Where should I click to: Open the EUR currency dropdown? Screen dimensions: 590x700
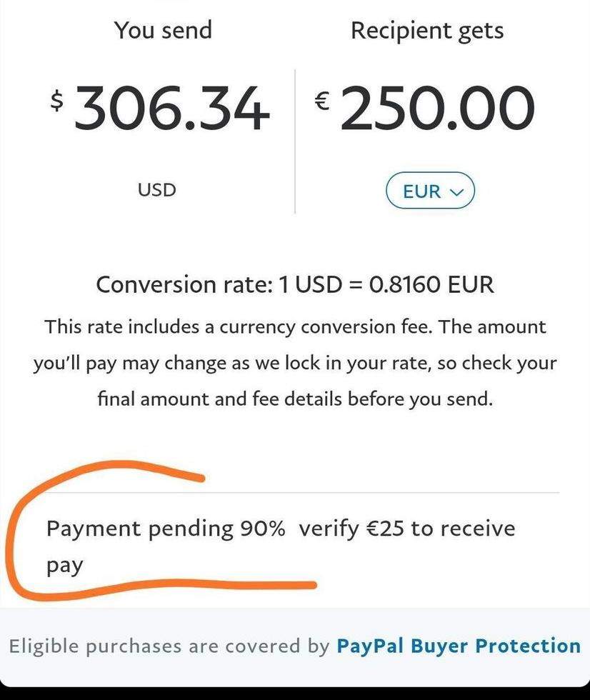[x=430, y=191]
